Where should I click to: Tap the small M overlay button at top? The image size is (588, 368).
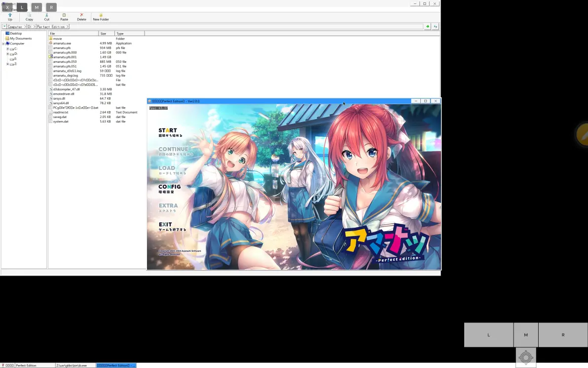pos(37,7)
